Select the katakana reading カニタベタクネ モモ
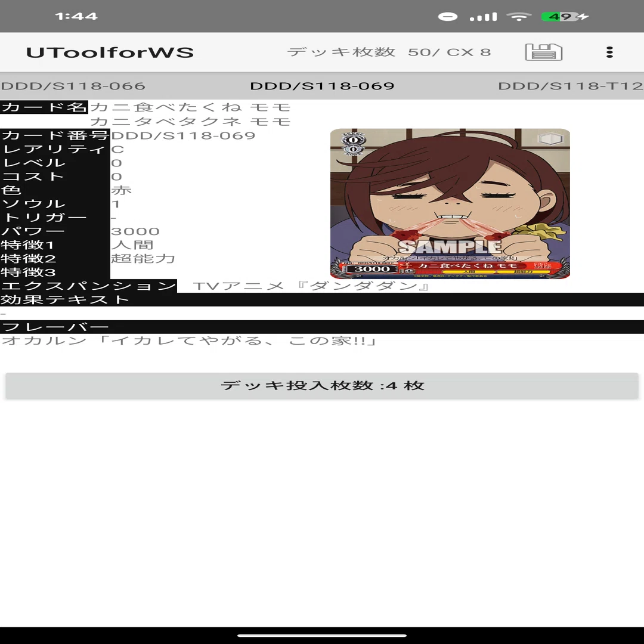This screenshot has width=644, height=644. [191, 122]
